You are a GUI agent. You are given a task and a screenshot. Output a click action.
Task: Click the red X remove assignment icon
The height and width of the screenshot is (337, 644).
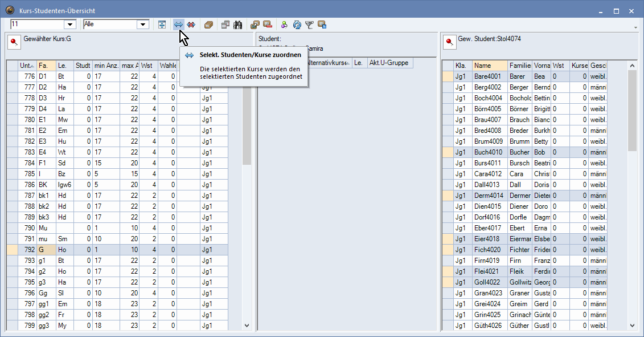point(191,25)
